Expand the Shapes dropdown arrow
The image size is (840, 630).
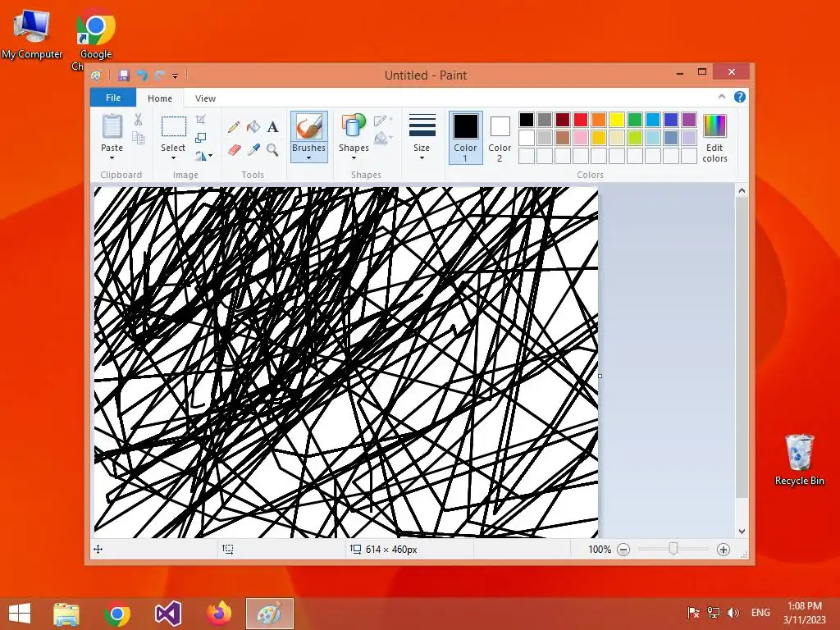(354, 158)
